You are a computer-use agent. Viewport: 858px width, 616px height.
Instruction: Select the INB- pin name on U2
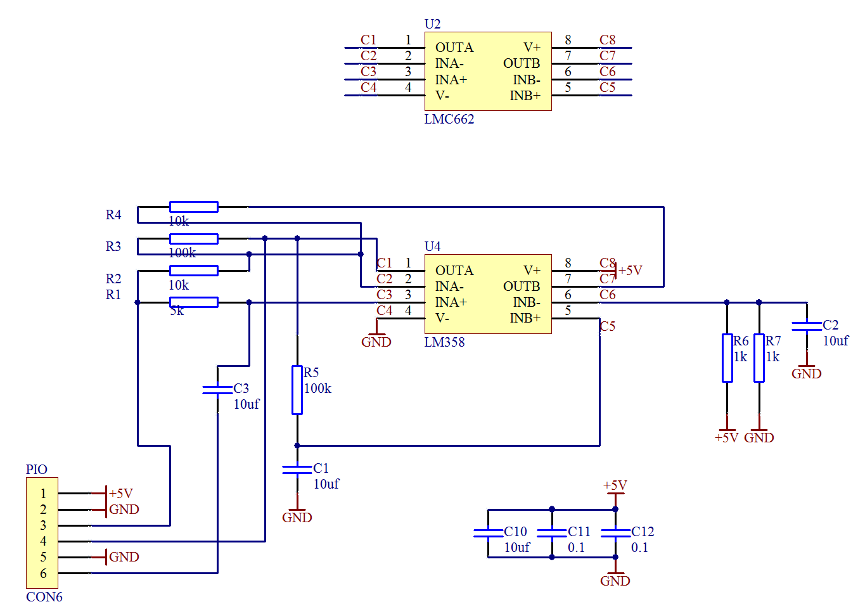527,80
